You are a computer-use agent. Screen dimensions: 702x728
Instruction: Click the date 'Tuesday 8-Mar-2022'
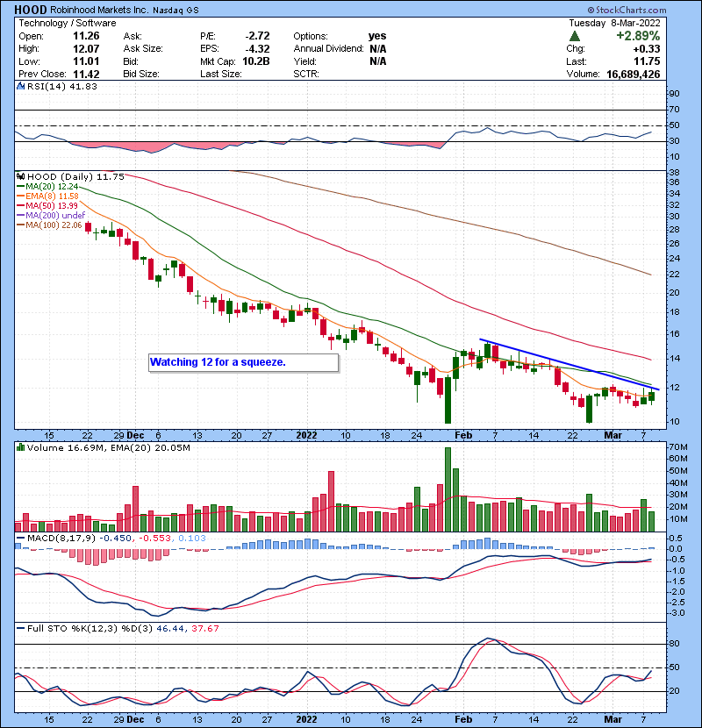(614, 23)
